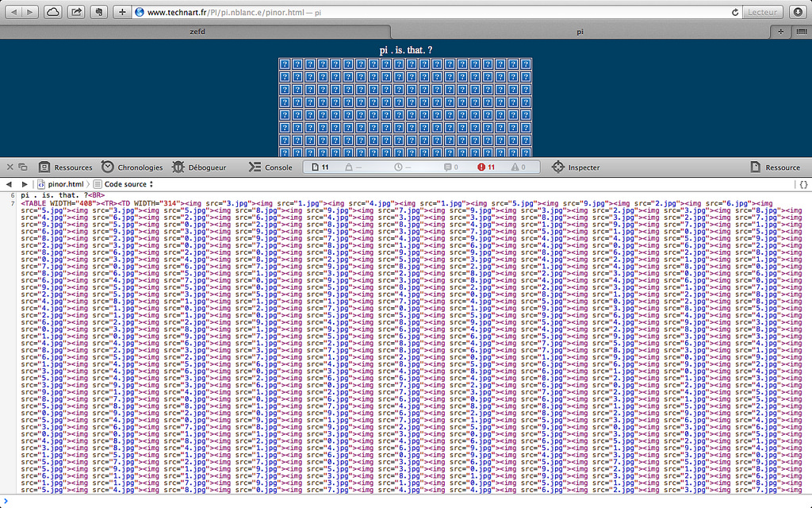Toggle pretty print curly braces button
This screenshot has width=812, height=508.
click(802, 184)
